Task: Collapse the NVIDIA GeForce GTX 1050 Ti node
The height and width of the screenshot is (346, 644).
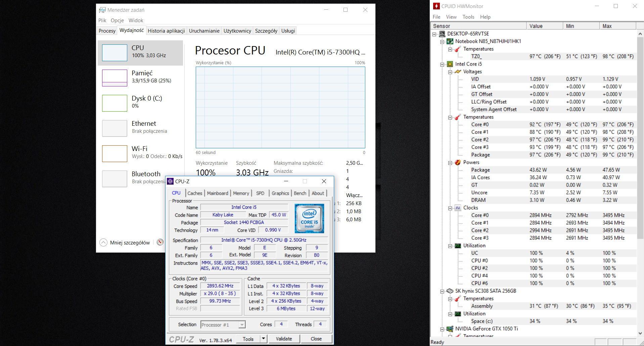Action: coord(442,329)
